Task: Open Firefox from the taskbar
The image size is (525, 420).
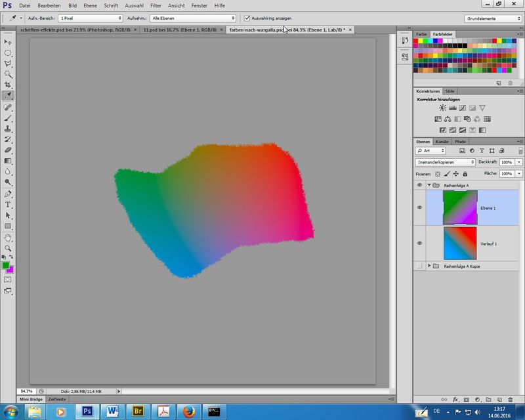Action: point(189,411)
